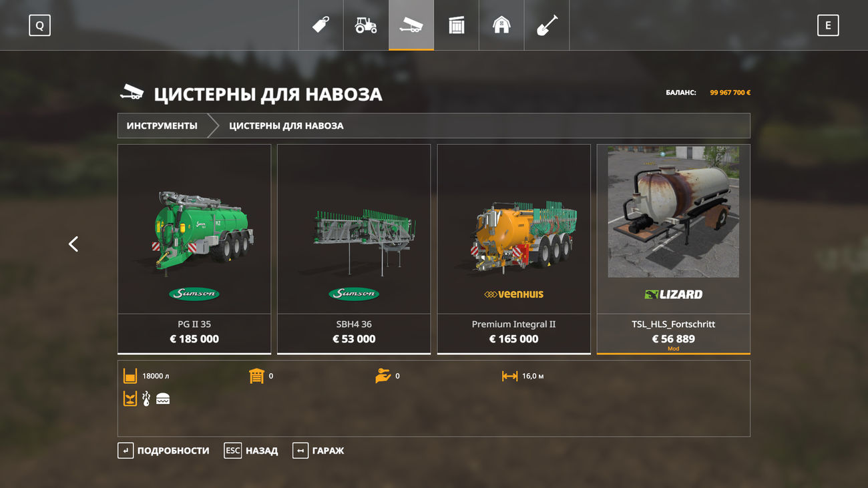The image size is (868, 488).
Task: Select the Samson SBH4 36 spreader card
Action: [x=354, y=249]
